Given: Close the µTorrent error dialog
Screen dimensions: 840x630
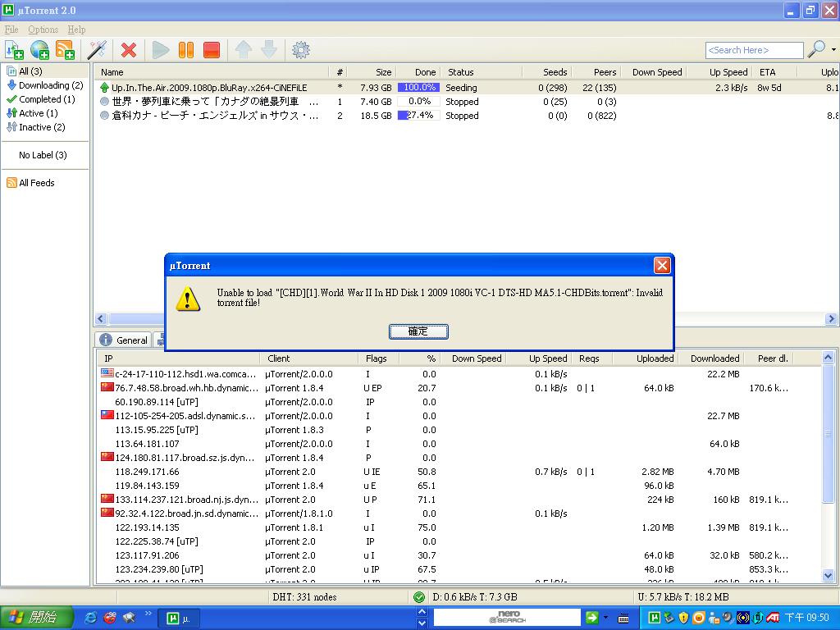Looking at the screenshot, I should (x=662, y=265).
